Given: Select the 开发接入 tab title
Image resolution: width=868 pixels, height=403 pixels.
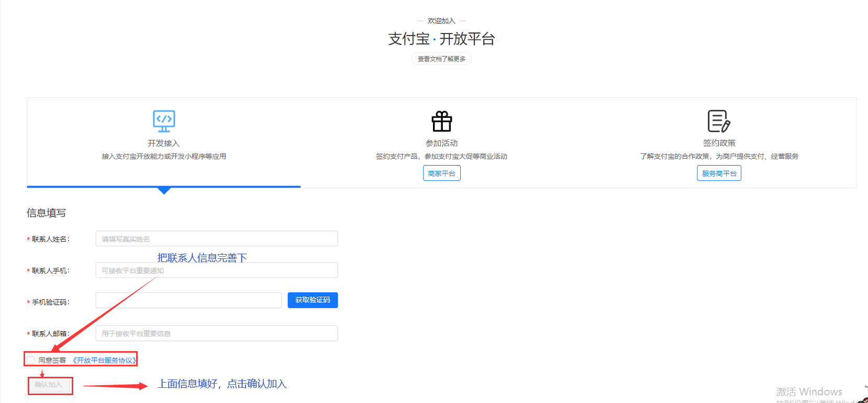Looking at the screenshot, I should (163, 143).
